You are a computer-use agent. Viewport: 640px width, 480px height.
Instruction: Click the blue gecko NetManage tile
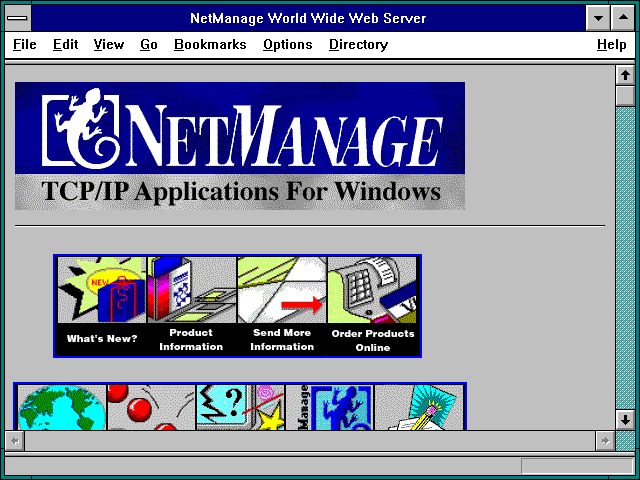coord(330,407)
